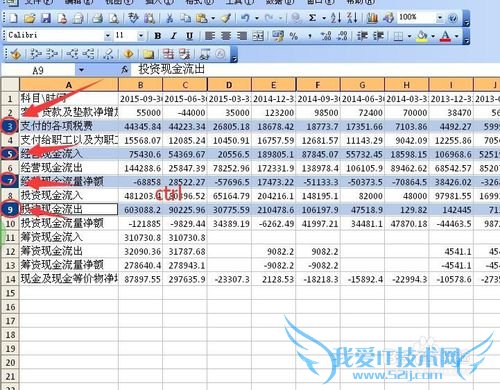Toggle bold formatting
Screen dimensions: 500x390
[158, 36]
